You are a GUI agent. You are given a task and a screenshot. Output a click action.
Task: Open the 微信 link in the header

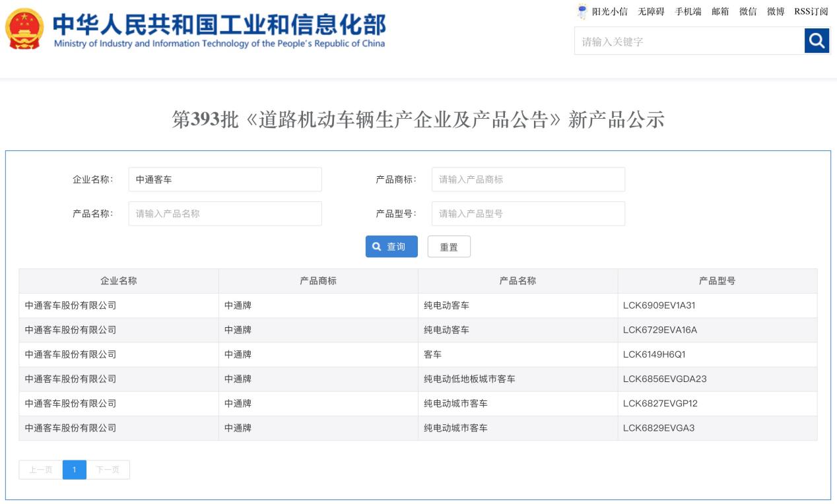coord(748,12)
